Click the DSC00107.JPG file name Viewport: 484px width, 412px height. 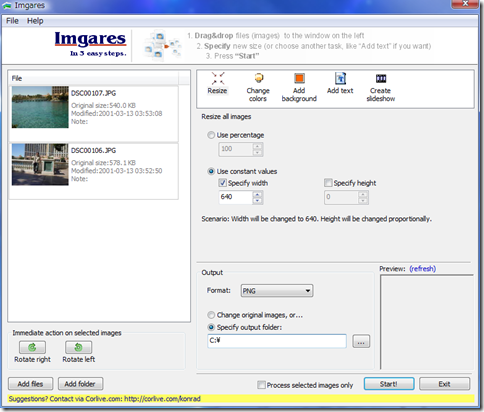(93, 93)
